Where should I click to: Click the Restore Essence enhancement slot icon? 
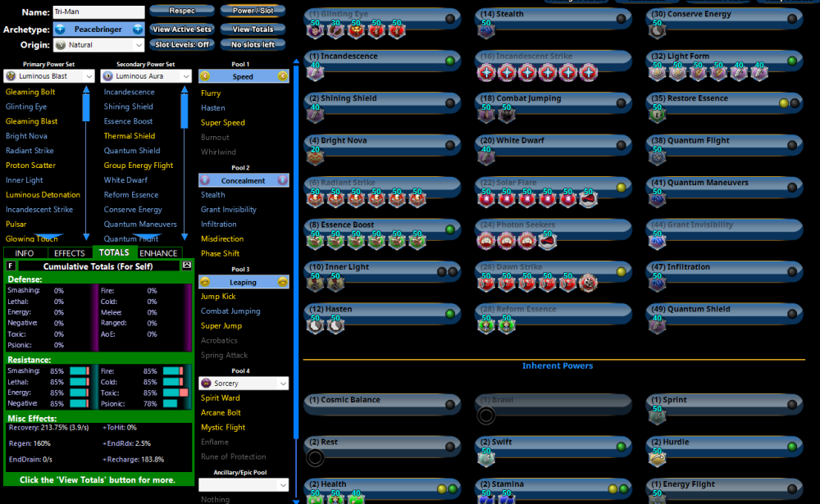tap(657, 116)
